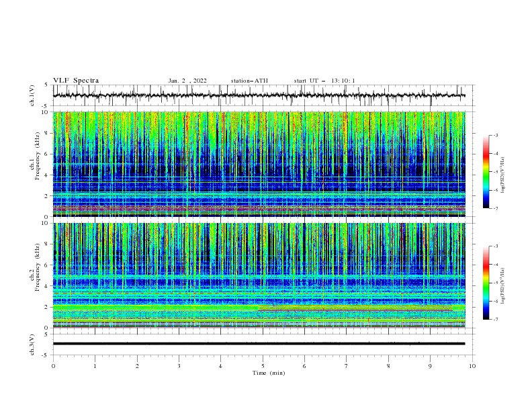Click the ch.2 frequency axis "2" tick
Viewport: 532px width, 411px height.
[46, 307]
